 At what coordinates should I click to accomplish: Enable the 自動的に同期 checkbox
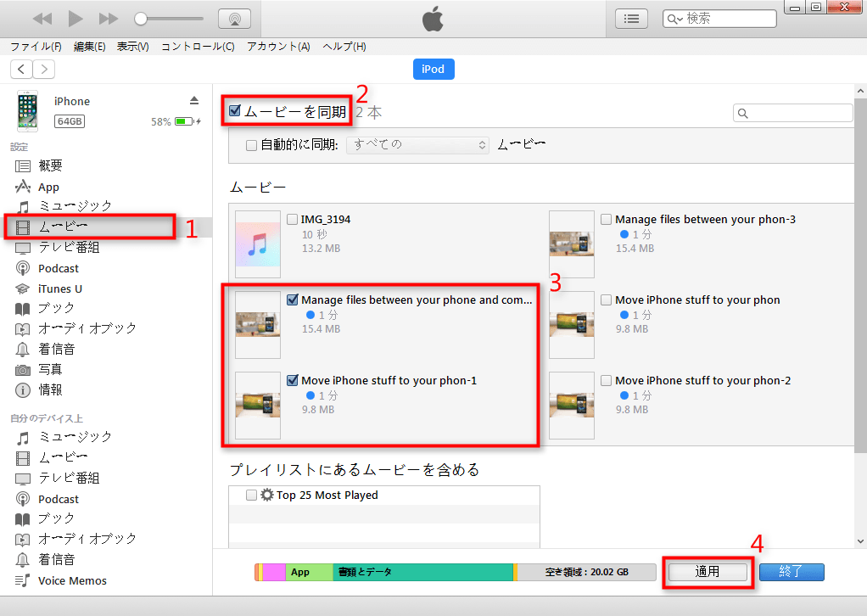tap(251, 145)
